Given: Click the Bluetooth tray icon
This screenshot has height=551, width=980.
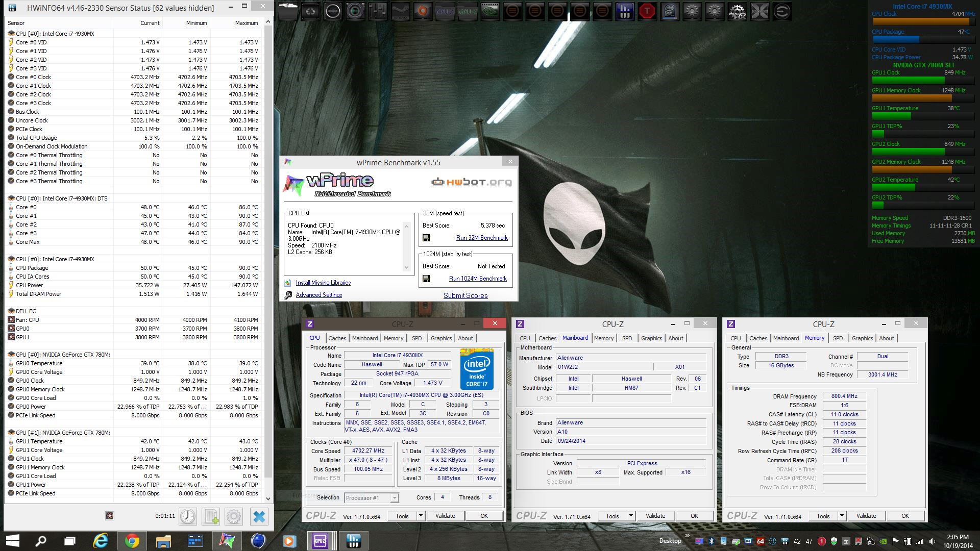Looking at the screenshot, I should [x=711, y=541].
